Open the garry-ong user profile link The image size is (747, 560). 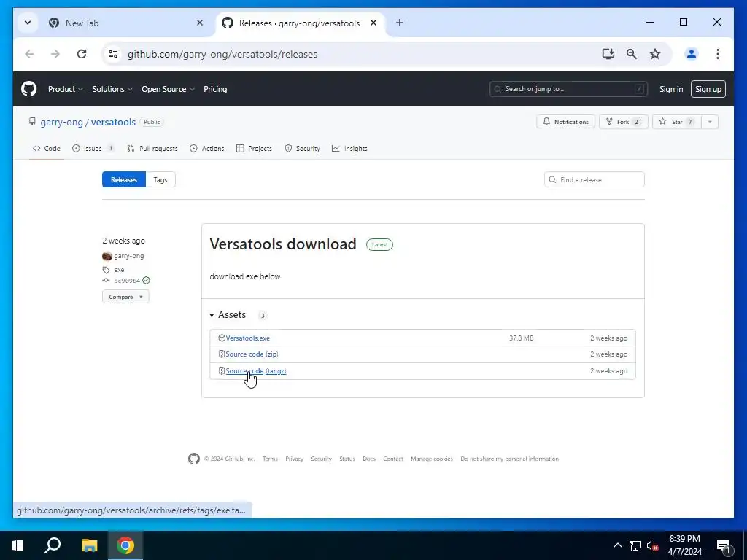(x=61, y=122)
